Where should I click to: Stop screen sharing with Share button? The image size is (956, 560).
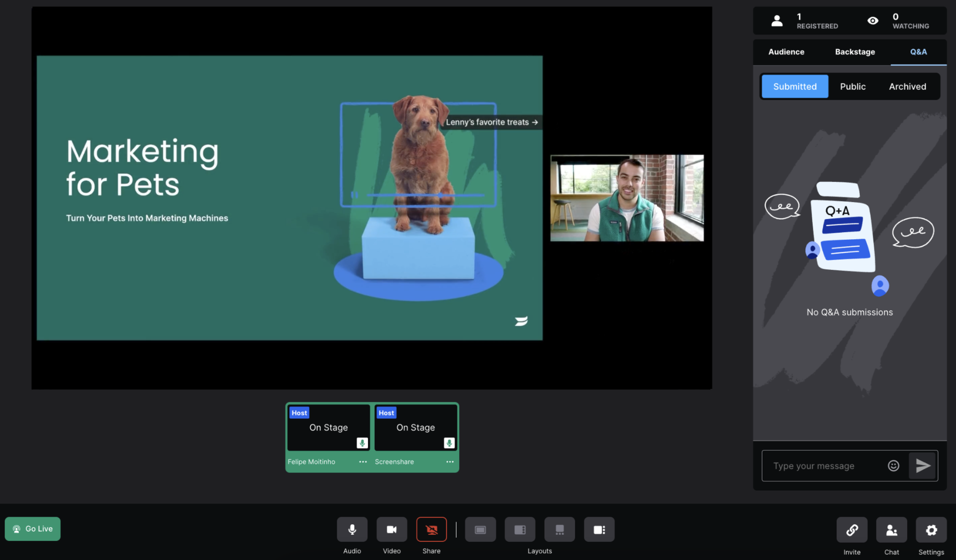click(431, 529)
